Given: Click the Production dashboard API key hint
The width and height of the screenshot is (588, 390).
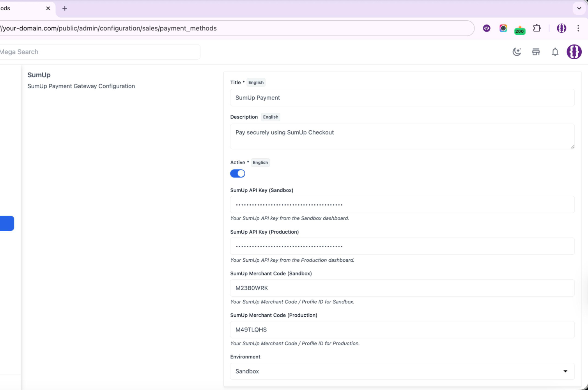Looking at the screenshot, I should (x=292, y=260).
